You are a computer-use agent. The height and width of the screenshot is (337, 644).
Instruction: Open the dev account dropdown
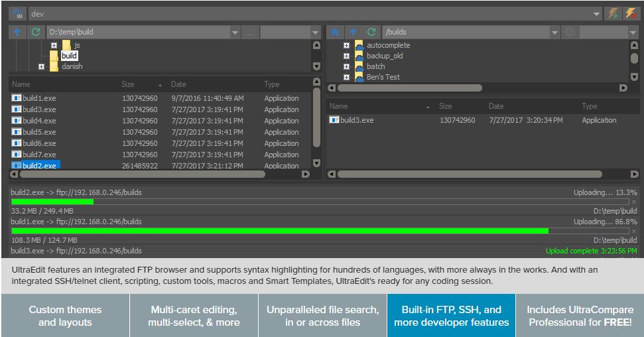tap(596, 14)
